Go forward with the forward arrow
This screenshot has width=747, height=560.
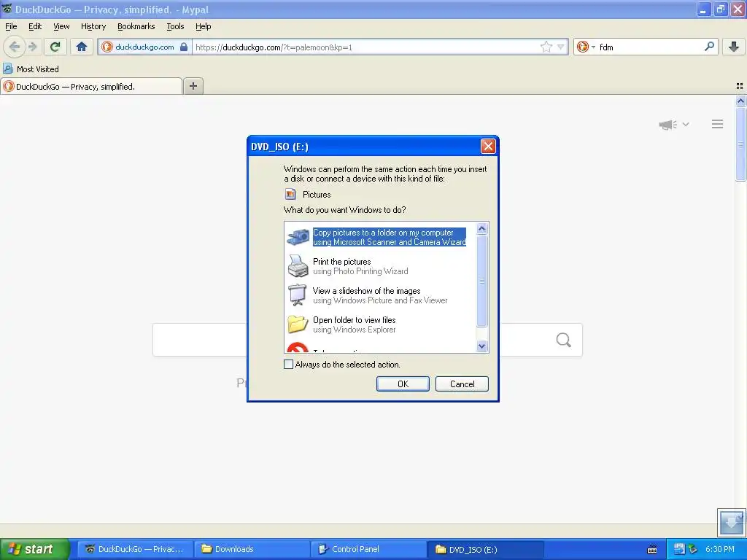tap(32, 47)
